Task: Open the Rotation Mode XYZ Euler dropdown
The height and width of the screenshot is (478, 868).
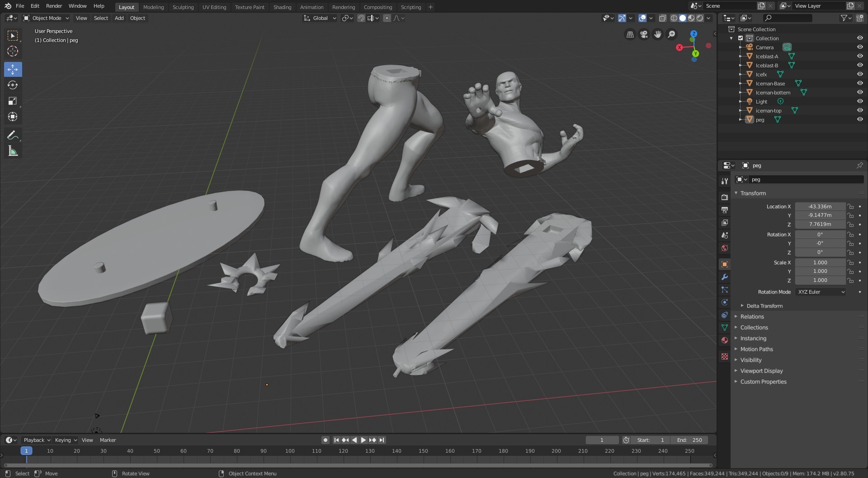Action: point(821,292)
